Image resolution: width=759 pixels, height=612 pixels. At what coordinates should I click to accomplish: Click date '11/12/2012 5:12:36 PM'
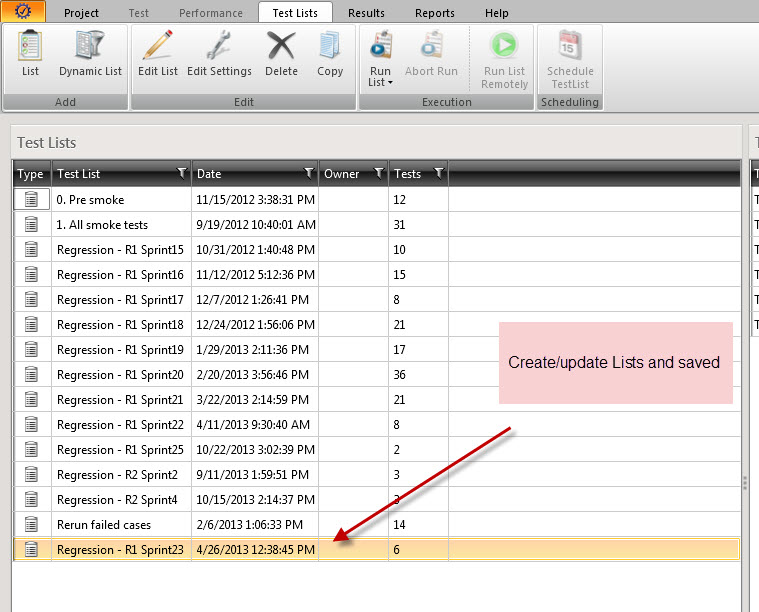click(x=255, y=275)
